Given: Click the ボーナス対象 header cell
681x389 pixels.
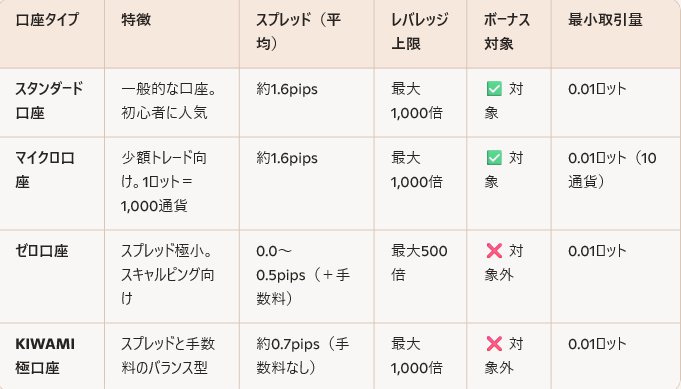Looking at the screenshot, I should tap(507, 32).
